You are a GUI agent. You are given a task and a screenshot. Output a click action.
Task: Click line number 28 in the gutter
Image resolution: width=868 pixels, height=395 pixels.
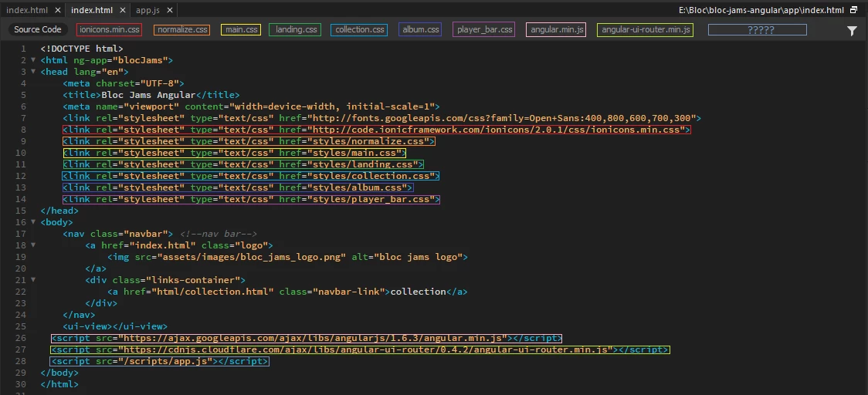pyautogui.click(x=21, y=361)
